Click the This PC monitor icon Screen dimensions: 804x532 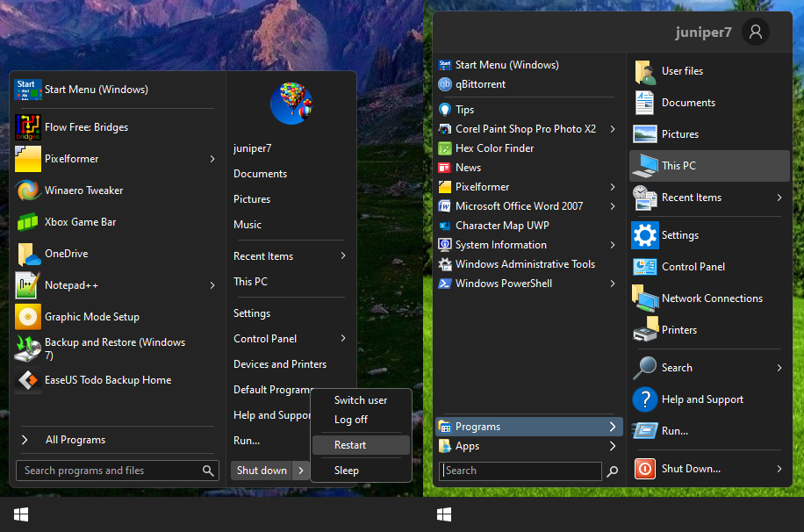pos(645,166)
